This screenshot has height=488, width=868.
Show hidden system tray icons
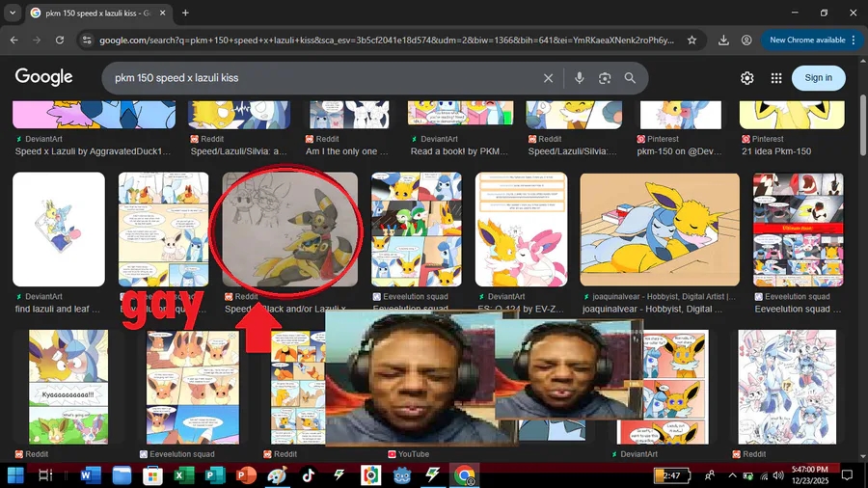(x=732, y=475)
